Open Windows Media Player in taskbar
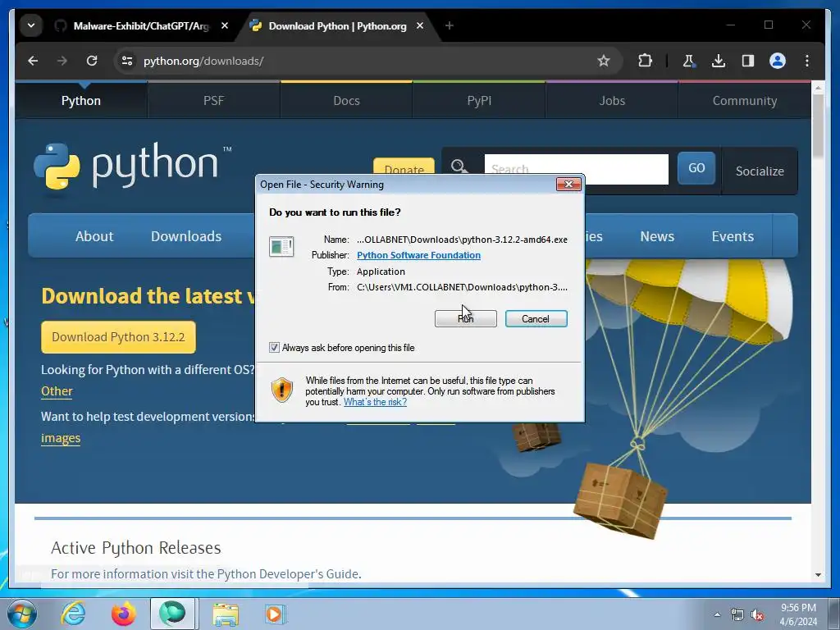This screenshot has height=630, width=840. [x=276, y=614]
